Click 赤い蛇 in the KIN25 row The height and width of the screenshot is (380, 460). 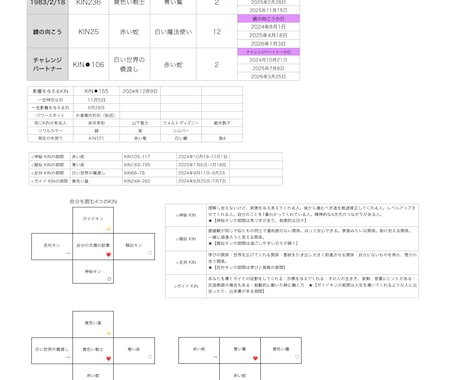coord(129,32)
